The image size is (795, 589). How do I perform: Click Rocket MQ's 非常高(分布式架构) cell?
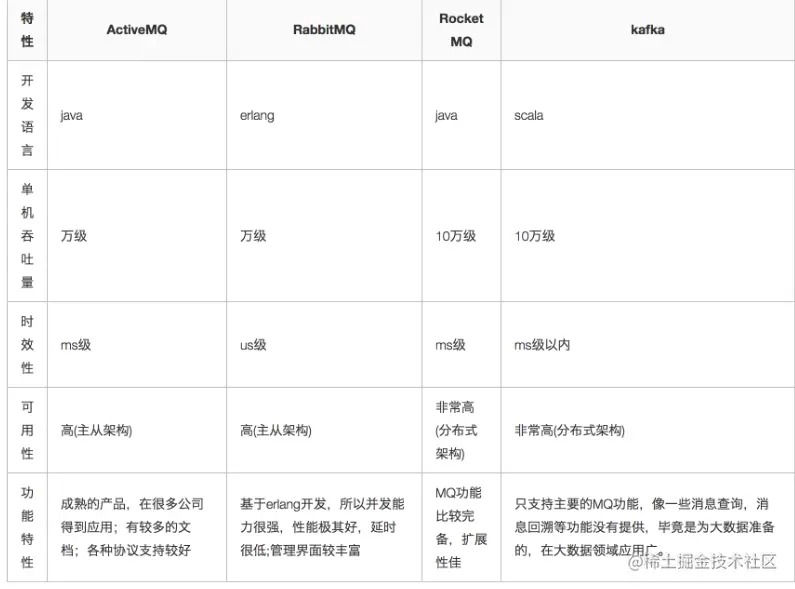461,430
